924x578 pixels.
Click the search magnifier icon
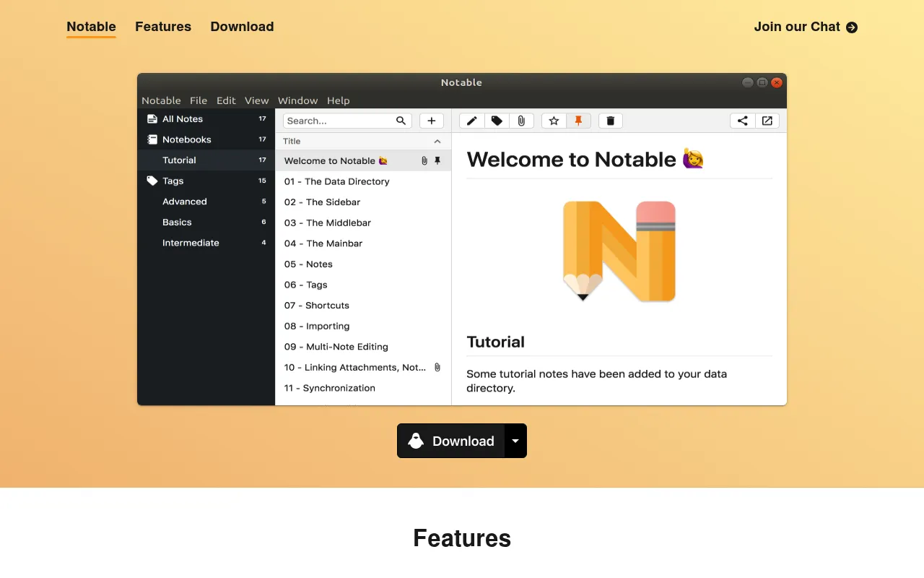tap(401, 121)
